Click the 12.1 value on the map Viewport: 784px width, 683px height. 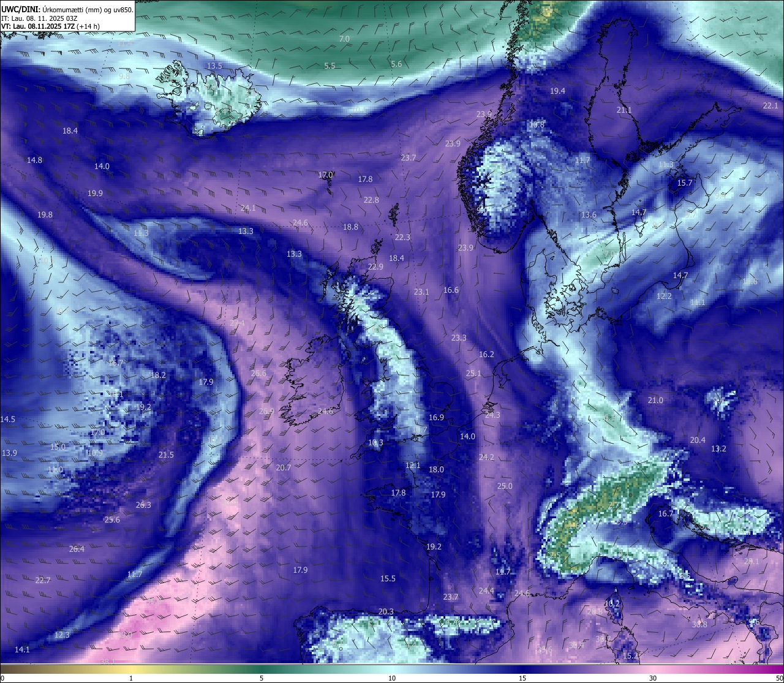413,465
